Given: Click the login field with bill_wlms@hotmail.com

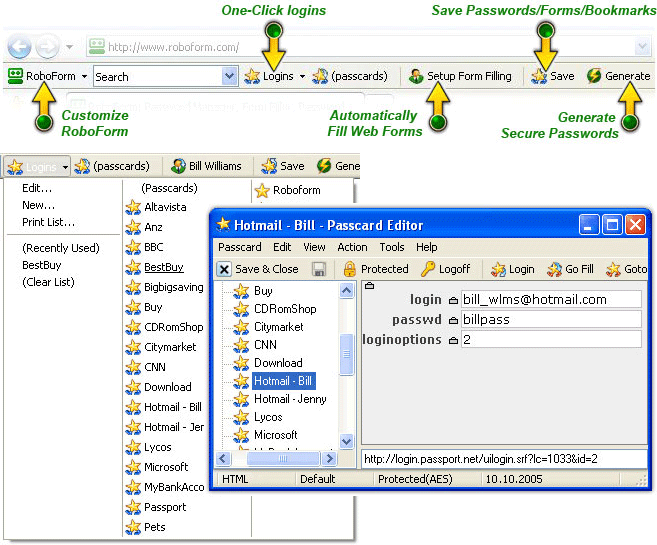Looking at the screenshot, I should coord(551,300).
